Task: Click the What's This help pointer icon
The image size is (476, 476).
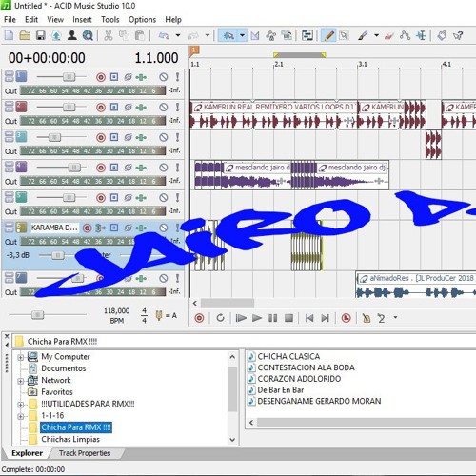Action: pyautogui.click(x=458, y=35)
